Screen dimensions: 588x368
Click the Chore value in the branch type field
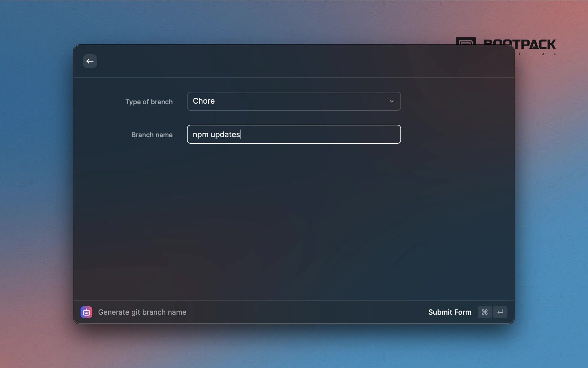pos(204,101)
